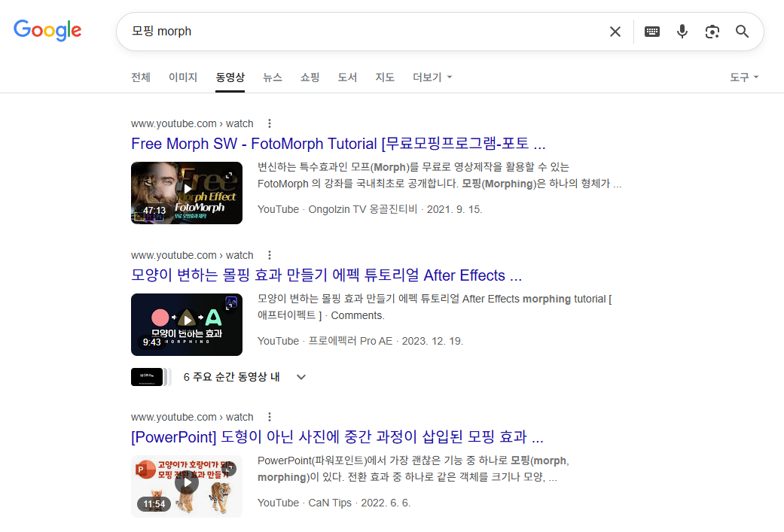Screen dimensions: 784x532
Task: Switch to the 도서 tab
Action: click(347, 78)
